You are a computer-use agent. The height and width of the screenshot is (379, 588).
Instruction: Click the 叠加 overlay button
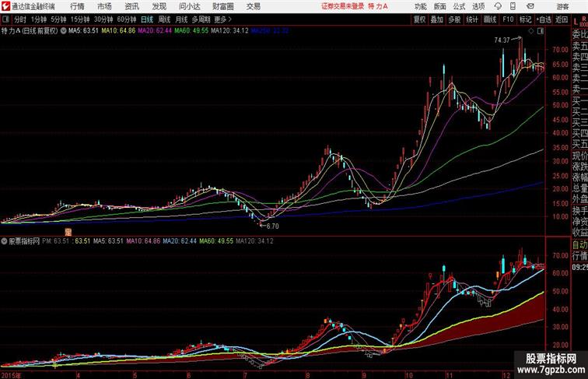pos(437,19)
